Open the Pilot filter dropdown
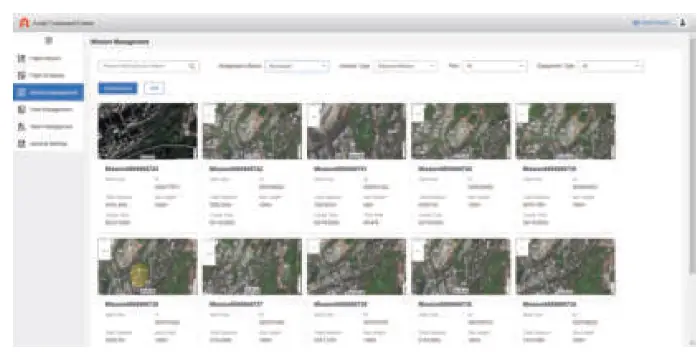The width and height of the screenshot is (699, 364). point(495,66)
